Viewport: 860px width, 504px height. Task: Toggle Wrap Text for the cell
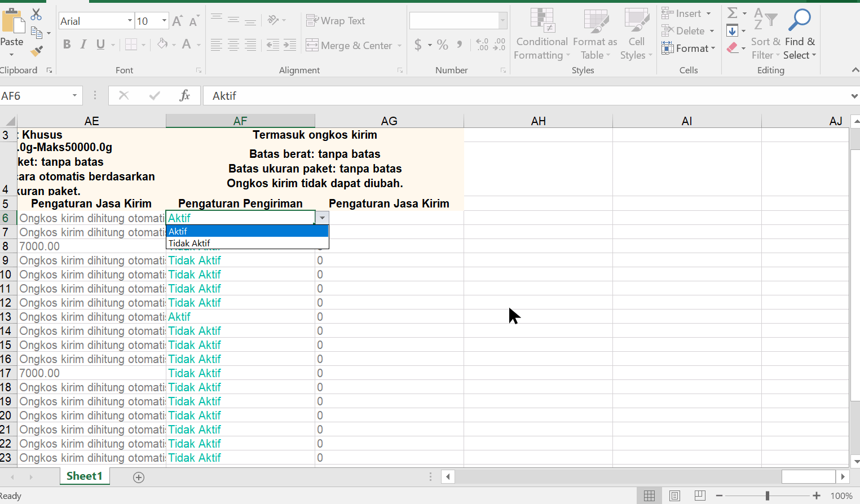(336, 21)
